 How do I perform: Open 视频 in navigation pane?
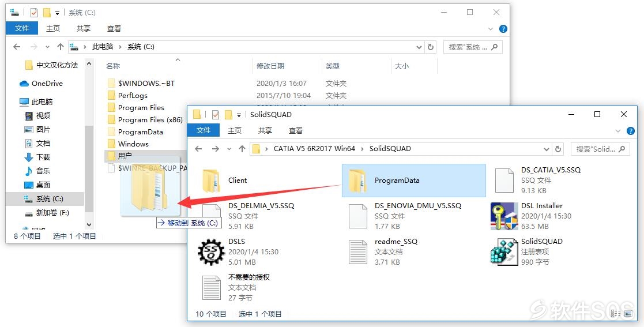pyautogui.click(x=37, y=115)
